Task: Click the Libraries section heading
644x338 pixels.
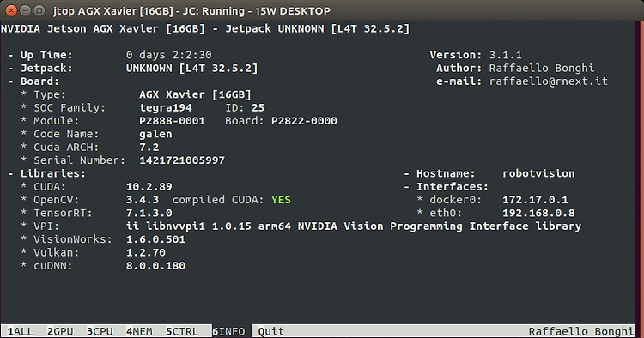Action: click(x=53, y=173)
